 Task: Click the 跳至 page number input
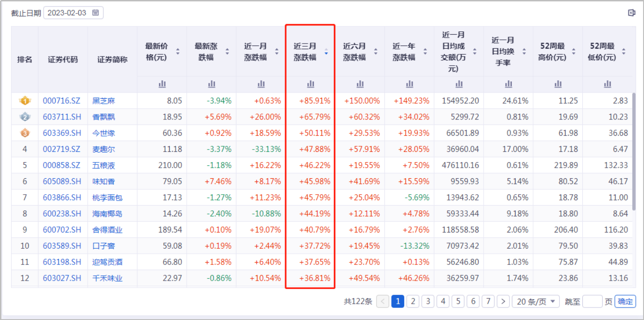592,301
